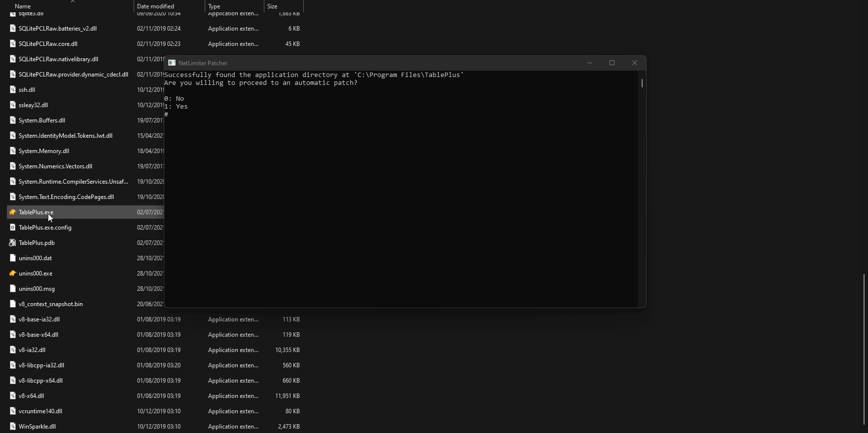Viewport: 868px width, 433px height.
Task: Select the unins000.msg file name
Action: click(36, 289)
